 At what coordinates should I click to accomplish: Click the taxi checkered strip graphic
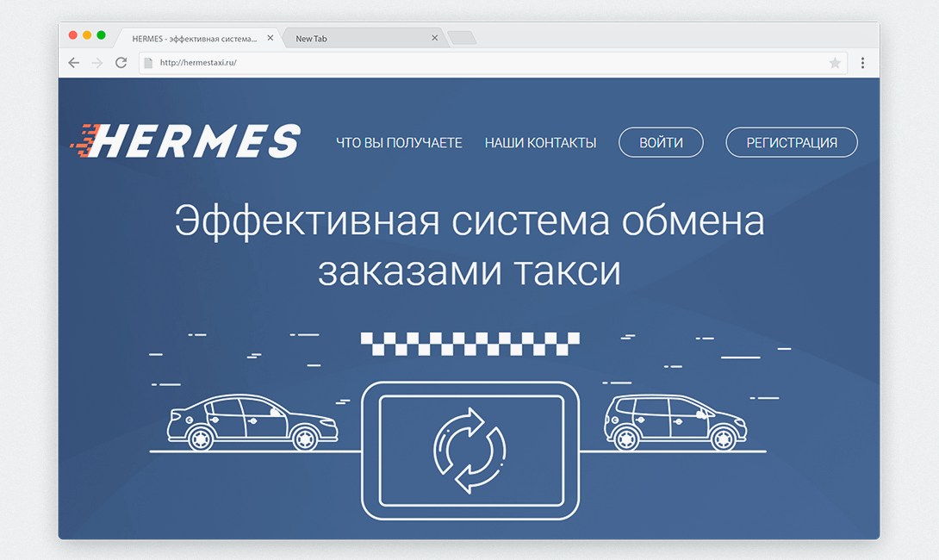[x=470, y=344]
